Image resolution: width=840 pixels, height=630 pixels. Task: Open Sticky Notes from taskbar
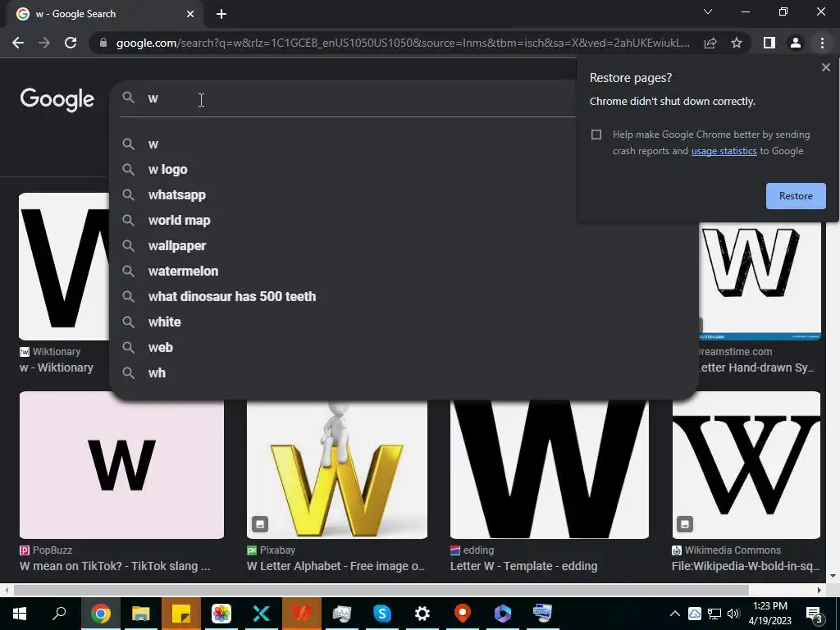pos(181,614)
